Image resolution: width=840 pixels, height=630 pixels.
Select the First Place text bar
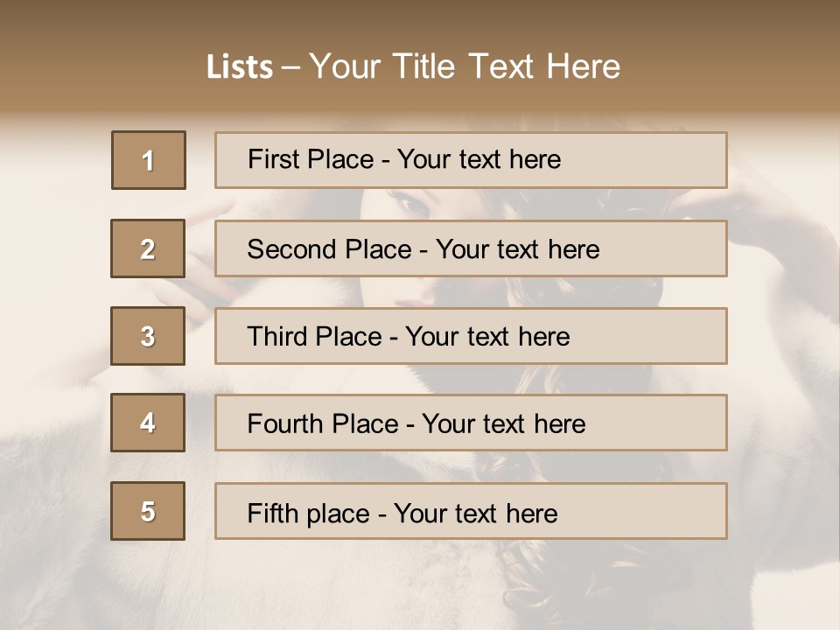[x=471, y=160]
